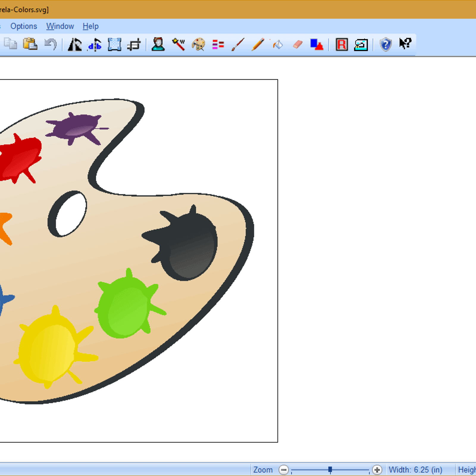
Task: Open the Window menu
Action: pos(60,26)
